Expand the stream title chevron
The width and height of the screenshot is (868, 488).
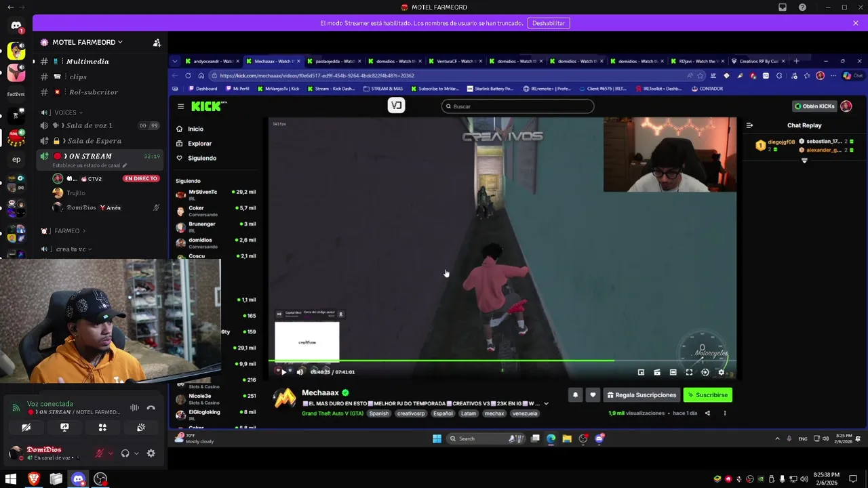(x=546, y=404)
